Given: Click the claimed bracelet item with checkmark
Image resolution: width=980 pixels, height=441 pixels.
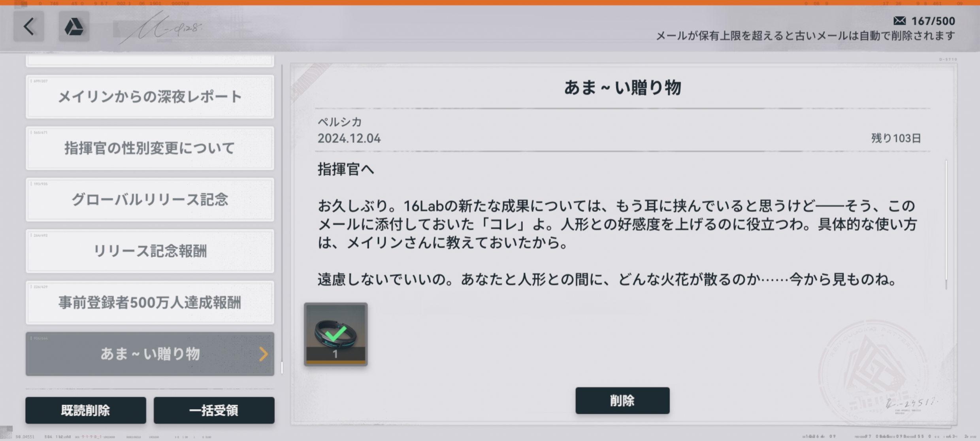Looking at the screenshot, I should point(335,334).
